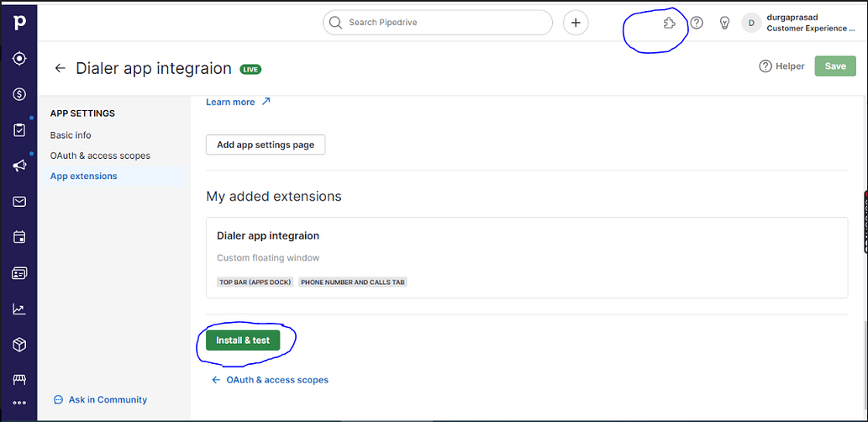Focus the Search Pipedrive field

click(437, 23)
